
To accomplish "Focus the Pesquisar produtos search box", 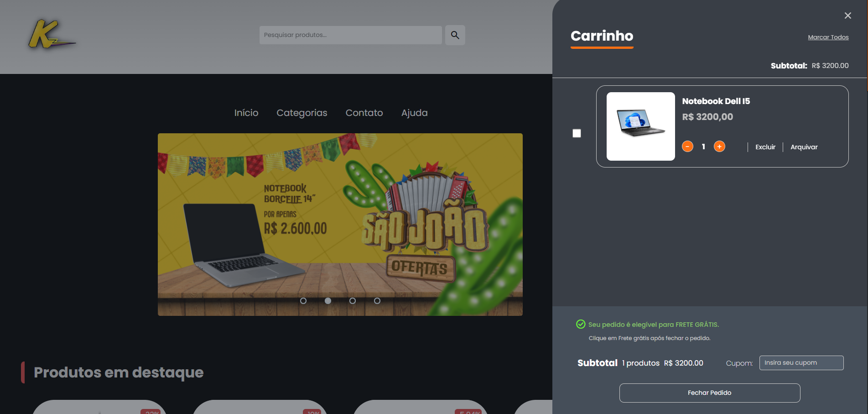I will 350,35.
